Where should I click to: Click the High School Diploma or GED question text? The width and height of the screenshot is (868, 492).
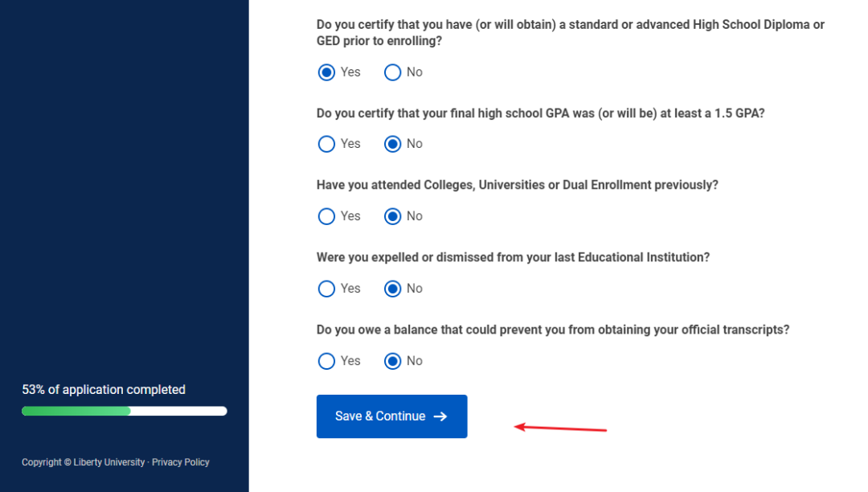pyautogui.click(x=571, y=33)
